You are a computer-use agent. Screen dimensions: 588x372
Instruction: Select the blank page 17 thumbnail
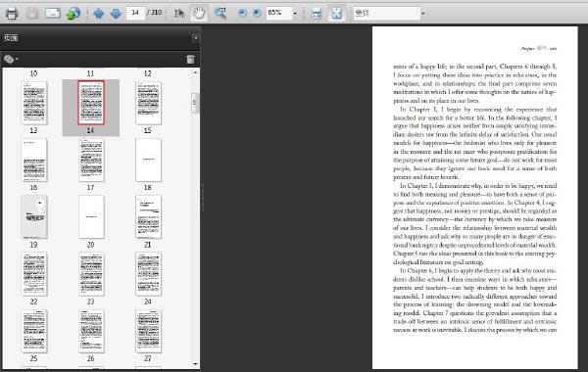[x=91, y=160]
